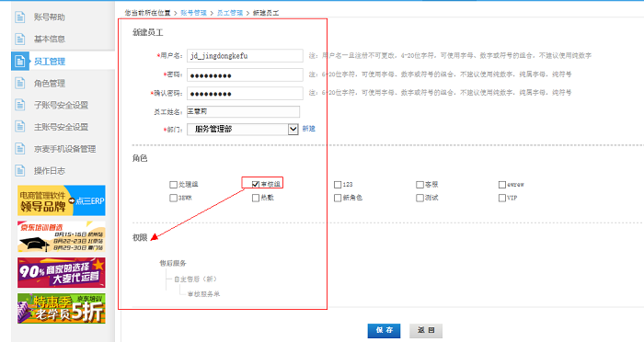644x342 pixels.
Task: Open the 部门 dropdown showing 服务管理部
Action: pyautogui.click(x=242, y=129)
